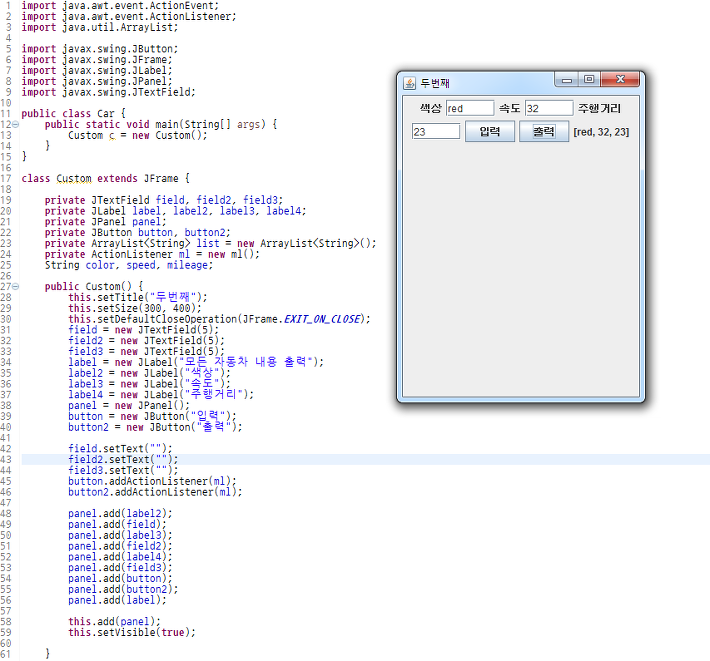Collapse the Custom constructor fold marker at line 27
This screenshot has width=710, height=661.
click(x=15, y=286)
